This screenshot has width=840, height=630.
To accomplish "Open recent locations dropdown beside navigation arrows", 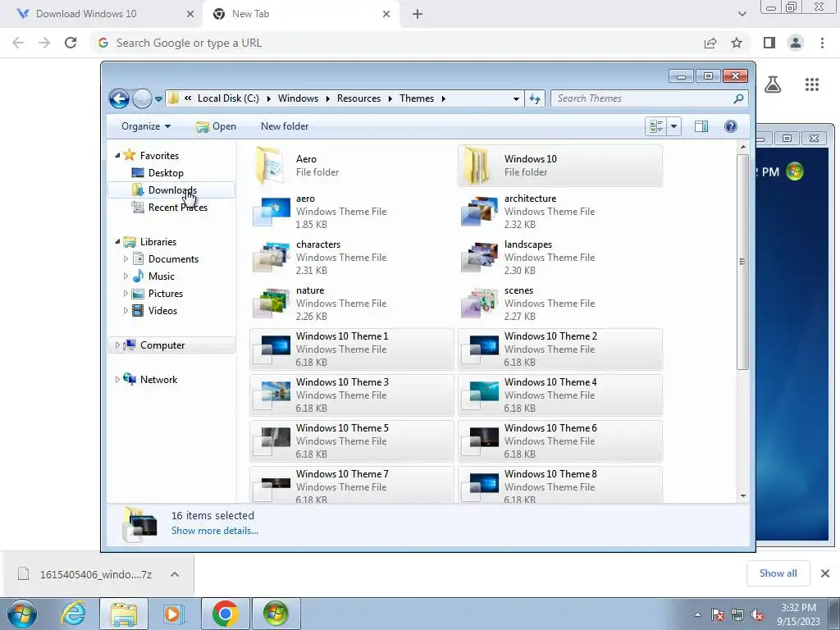I will tap(158, 99).
